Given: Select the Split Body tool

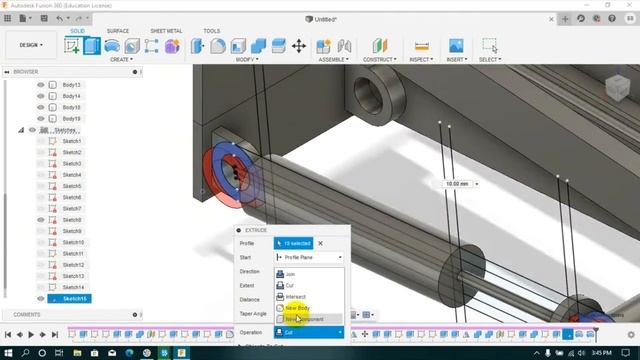Looking at the screenshot, I should [x=278, y=46].
